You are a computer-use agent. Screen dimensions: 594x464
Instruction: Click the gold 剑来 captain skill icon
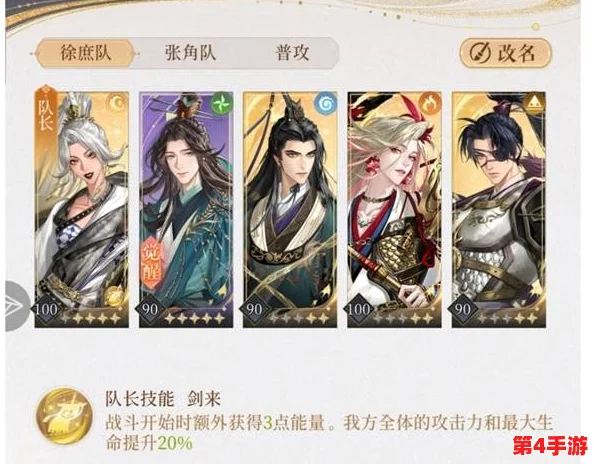(64, 417)
